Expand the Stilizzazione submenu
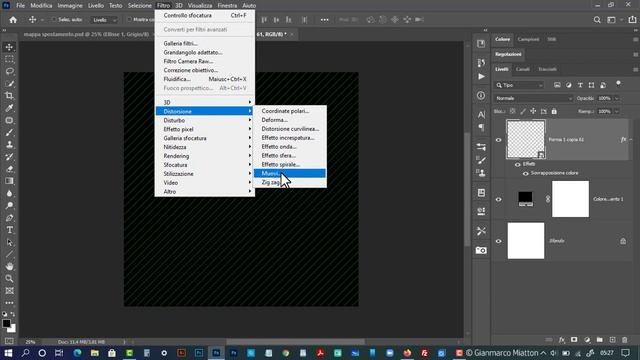 click(x=205, y=174)
